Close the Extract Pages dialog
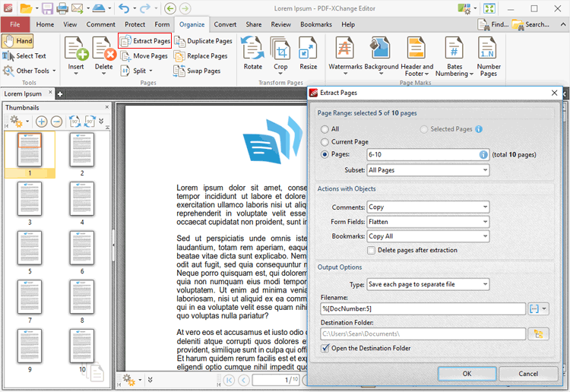Screen dimensions: 570x392 [554, 93]
